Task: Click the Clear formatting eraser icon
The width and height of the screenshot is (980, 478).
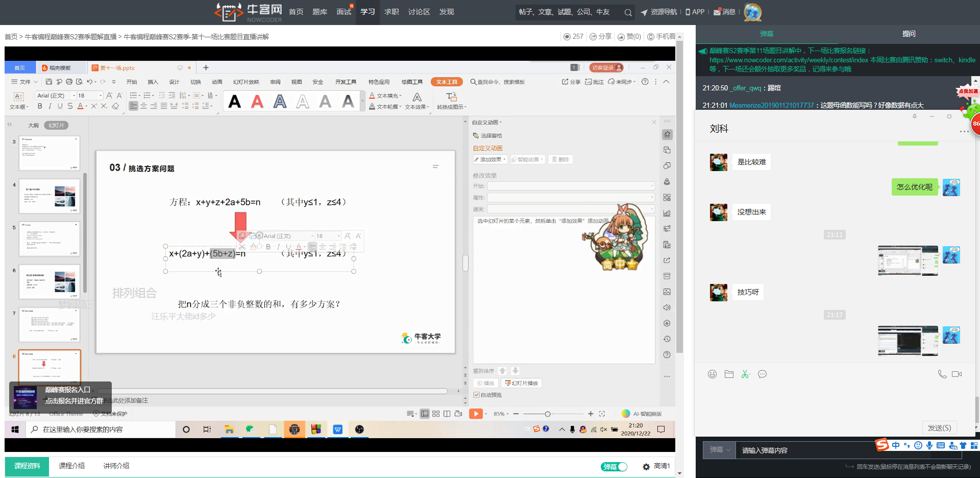Action: 115,106
